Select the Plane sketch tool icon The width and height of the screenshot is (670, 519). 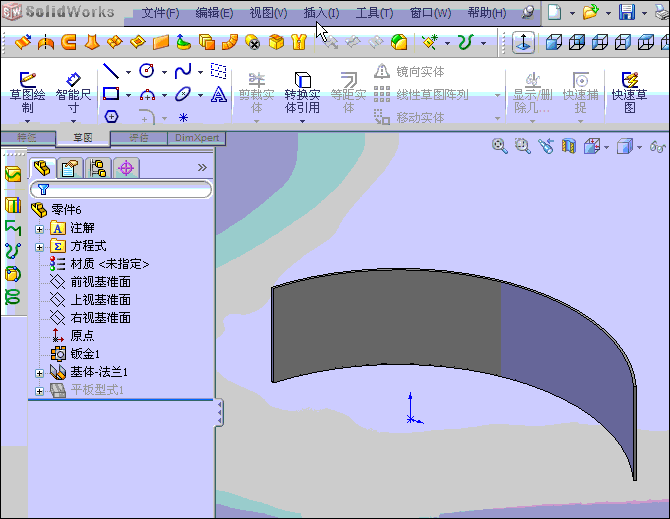point(219,71)
